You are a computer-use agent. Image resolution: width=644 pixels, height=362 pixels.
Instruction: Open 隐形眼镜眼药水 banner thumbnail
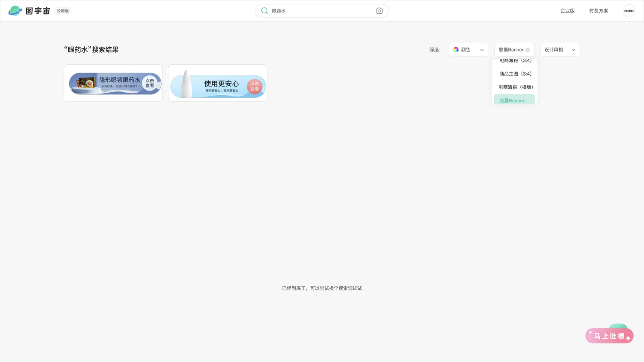coord(113,83)
